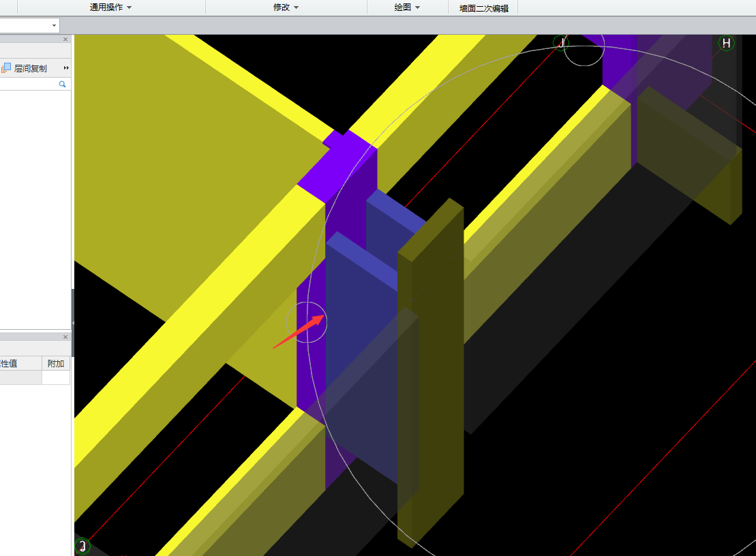The image size is (756, 556).
Task: Open the 修改 dropdown group
Action: [286, 7]
